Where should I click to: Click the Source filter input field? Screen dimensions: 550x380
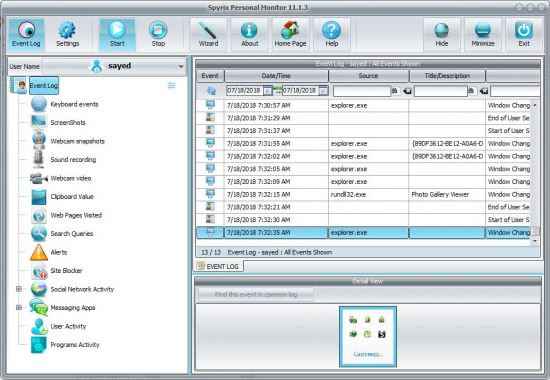(x=362, y=91)
